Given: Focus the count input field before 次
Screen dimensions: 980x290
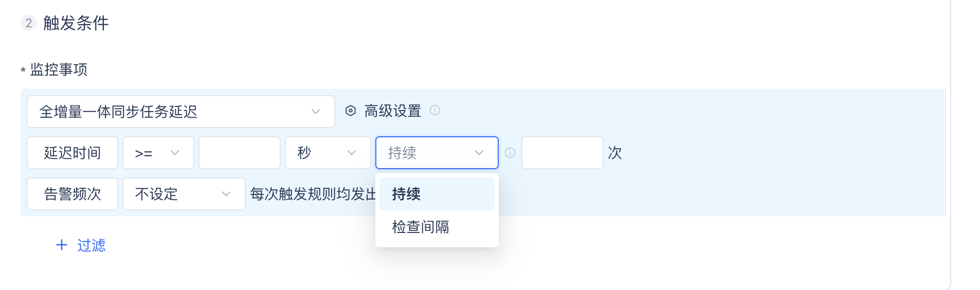Looking at the screenshot, I should [x=562, y=153].
